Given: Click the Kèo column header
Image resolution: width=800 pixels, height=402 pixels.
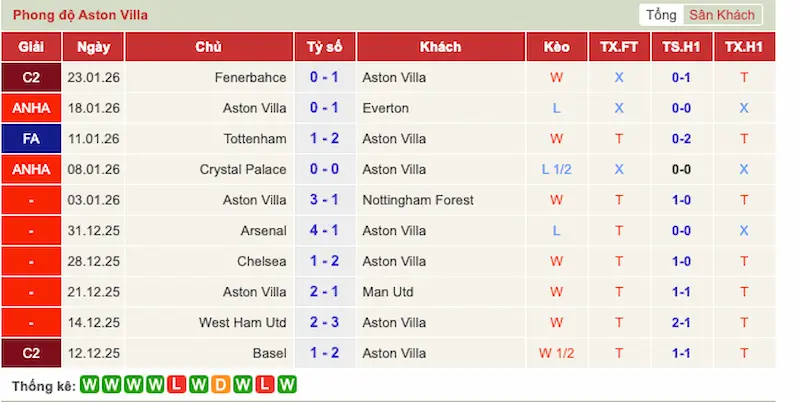Looking at the screenshot, I should [556, 47].
